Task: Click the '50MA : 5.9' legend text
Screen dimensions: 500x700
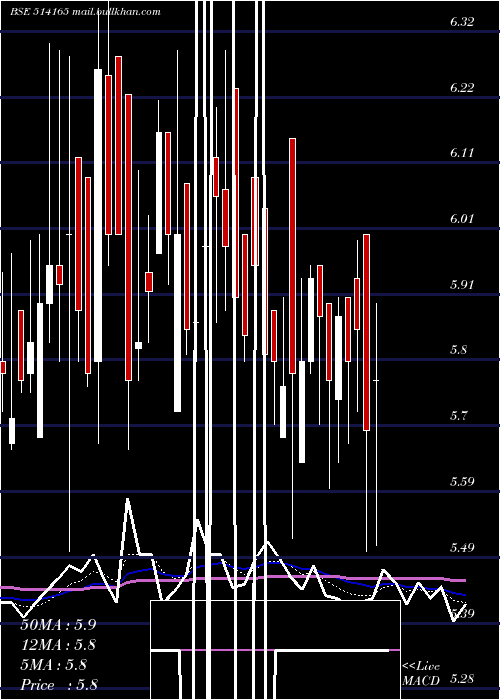Action: point(58,625)
